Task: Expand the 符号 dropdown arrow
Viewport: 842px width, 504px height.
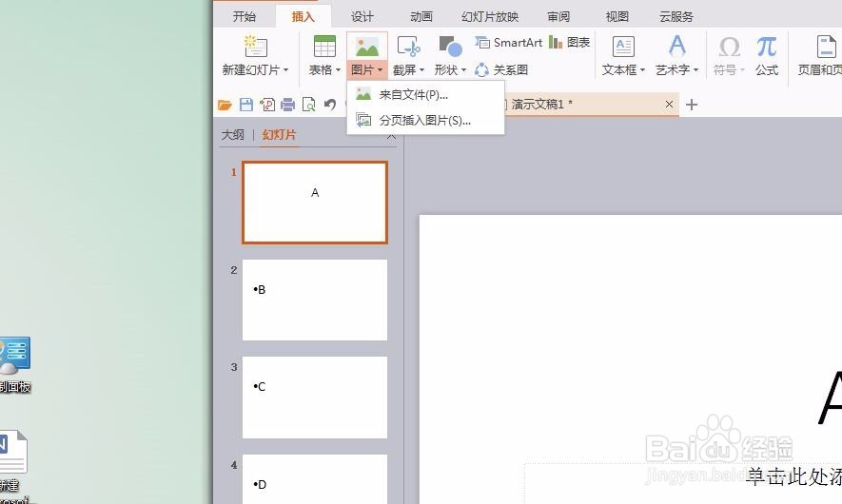Action: click(x=743, y=70)
